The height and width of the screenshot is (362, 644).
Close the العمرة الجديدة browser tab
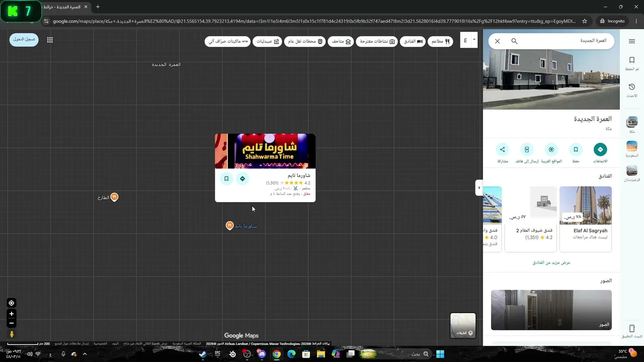pyautogui.click(x=86, y=7)
